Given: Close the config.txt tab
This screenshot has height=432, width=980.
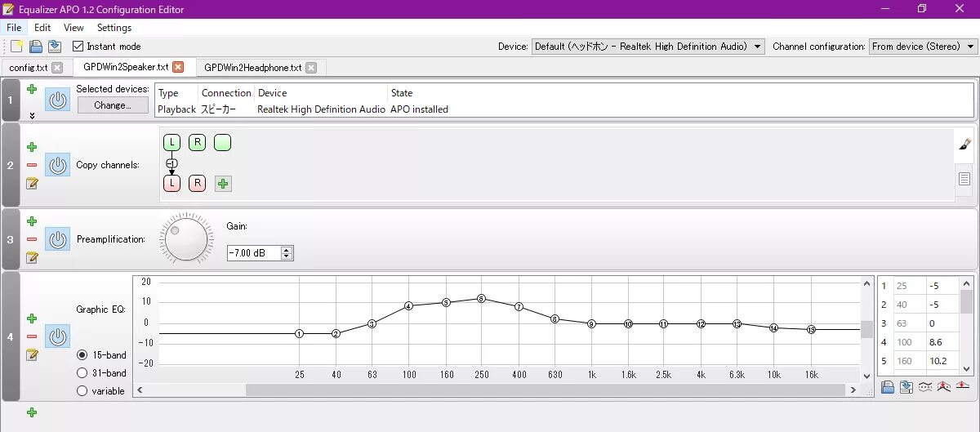Looking at the screenshot, I should coord(56,68).
